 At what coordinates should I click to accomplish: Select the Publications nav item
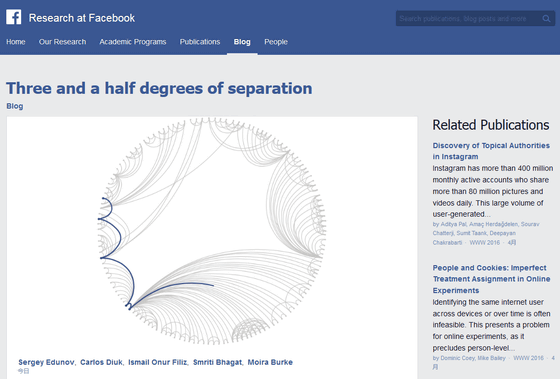pyautogui.click(x=200, y=42)
